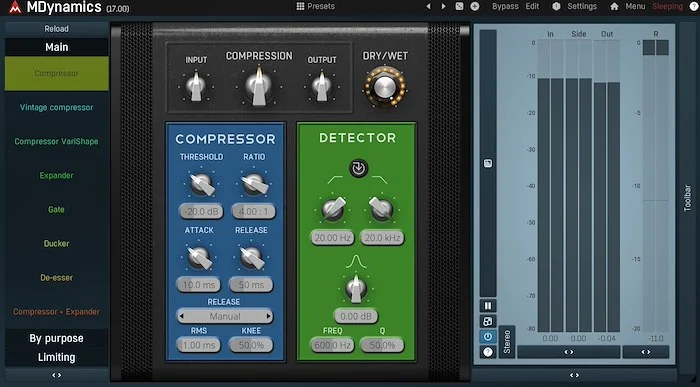Click the compressor RELEASE knob
Screen dimensions: 700x387
pyautogui.click(x=251, y=257)
